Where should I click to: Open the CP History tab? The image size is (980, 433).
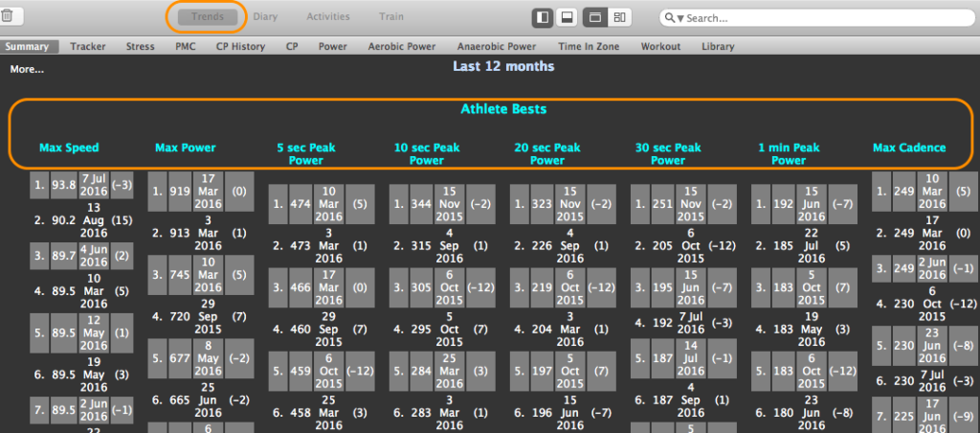pos(240,46)
